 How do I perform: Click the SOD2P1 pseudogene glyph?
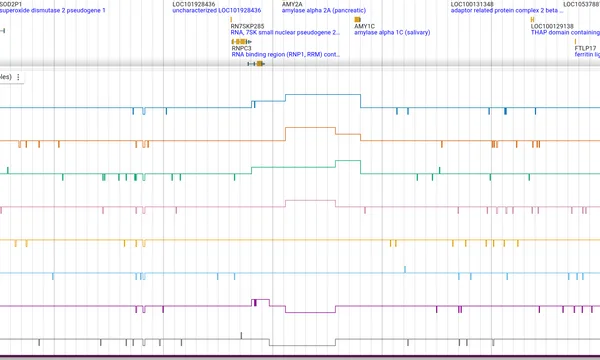click(2, 31)
